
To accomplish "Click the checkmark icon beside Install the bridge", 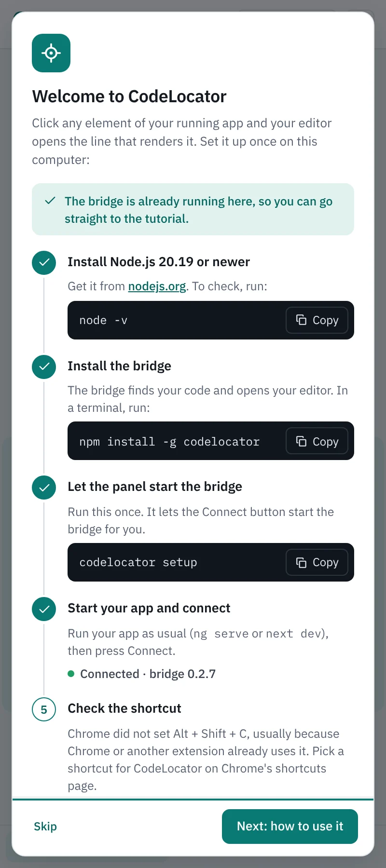I will (44, 366).
